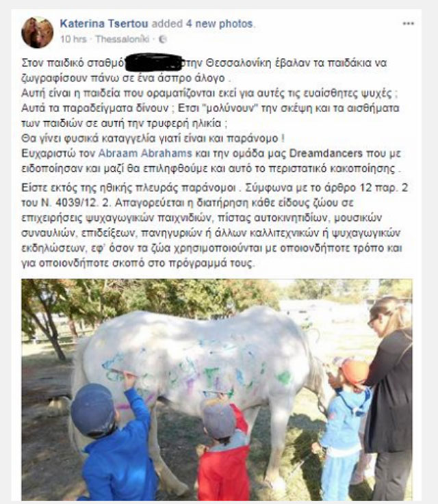Open the tagged Abraam Abrahams profile
The image size is (438, 504).
coord(145,153)
